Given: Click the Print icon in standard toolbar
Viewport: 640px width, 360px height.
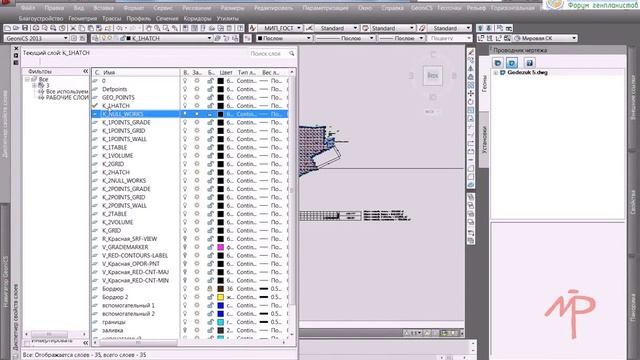Looking at the screenshot, I should (36, 28).
